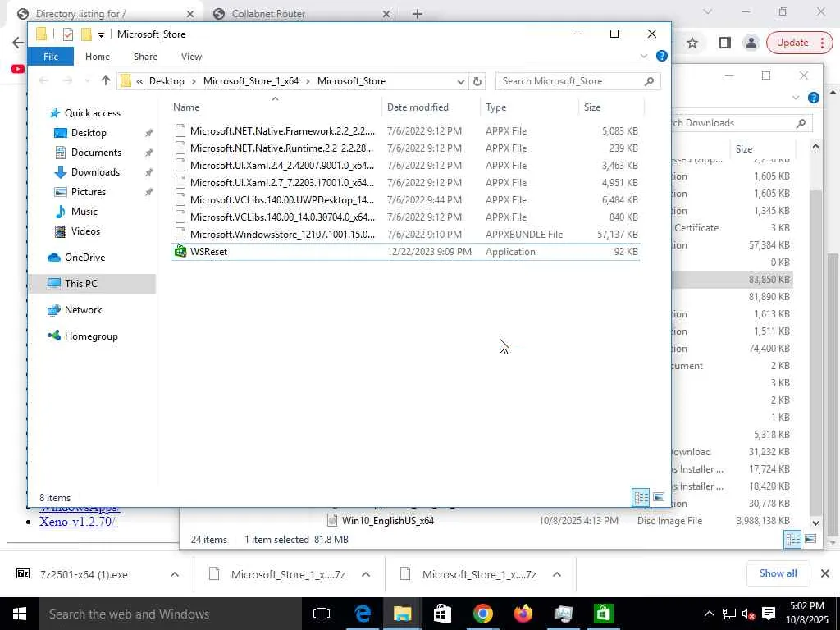Select Microsoft.NET.Native.Framework APPX file
Image resolution: width=840 pixels, height=630 pixels.
405,131
